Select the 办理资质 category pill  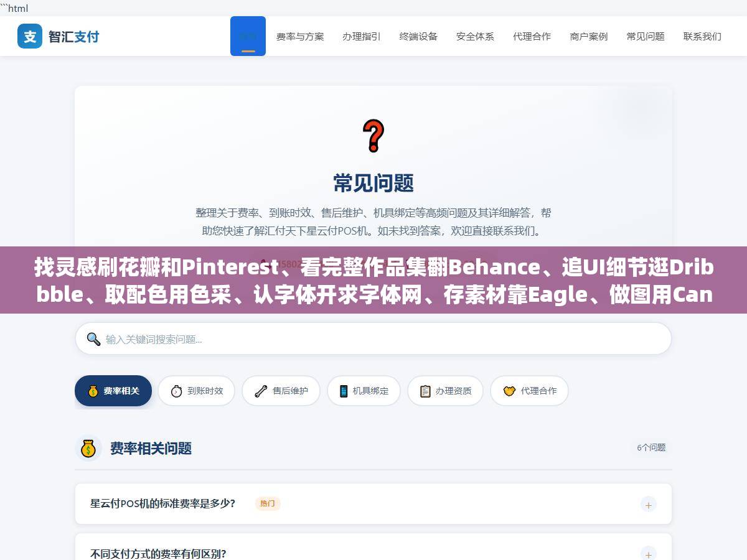click(445, 391)
